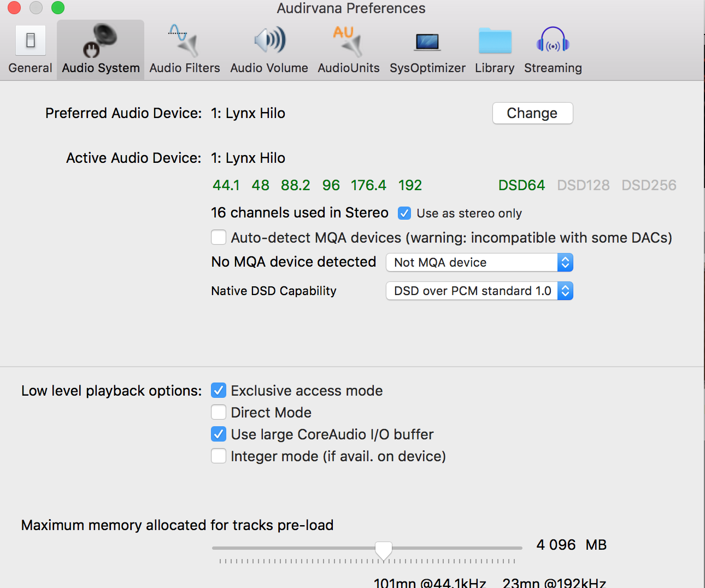Open the Library folder icon

495,42
